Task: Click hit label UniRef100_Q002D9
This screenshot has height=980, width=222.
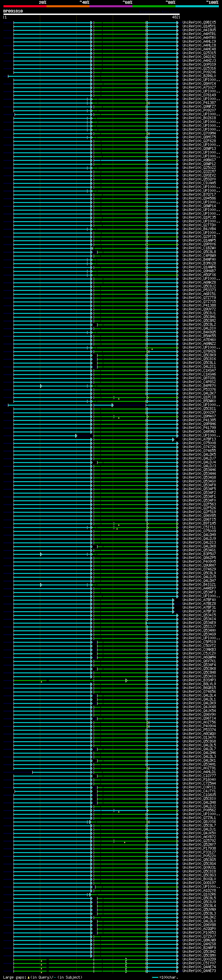Action: click(199, 959)
